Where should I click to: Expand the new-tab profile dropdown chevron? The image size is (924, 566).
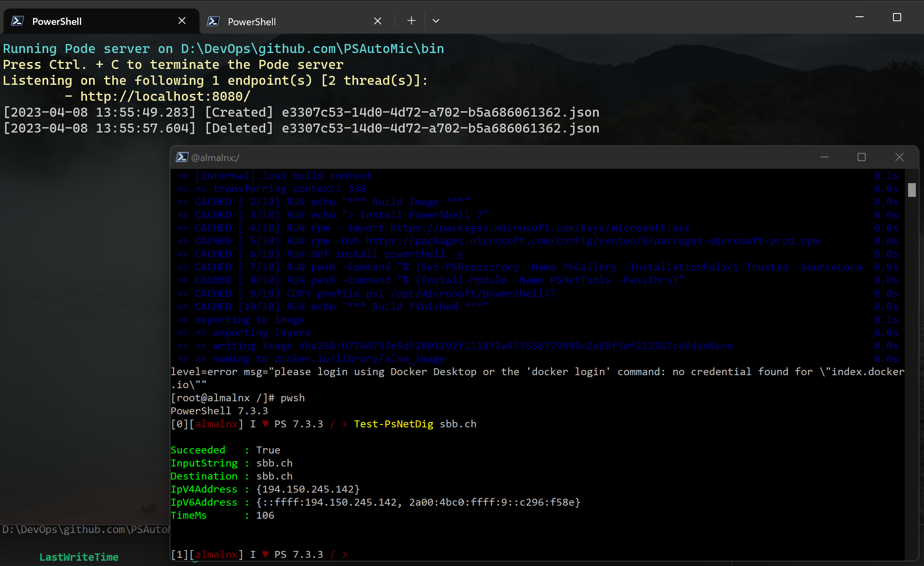click(435, 21)
